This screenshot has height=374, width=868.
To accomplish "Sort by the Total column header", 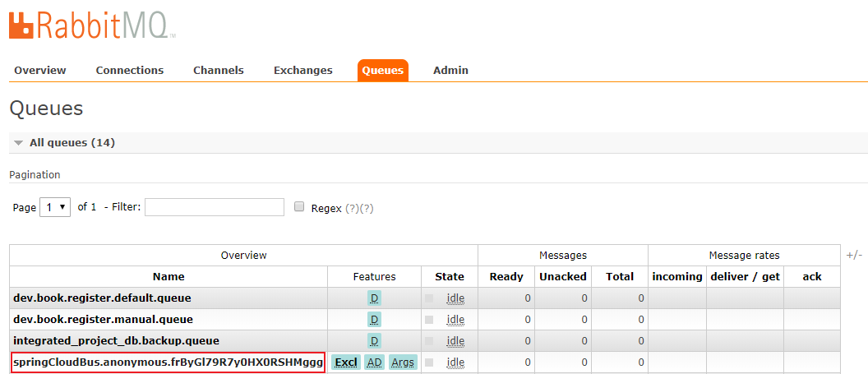I will point(620,277).
